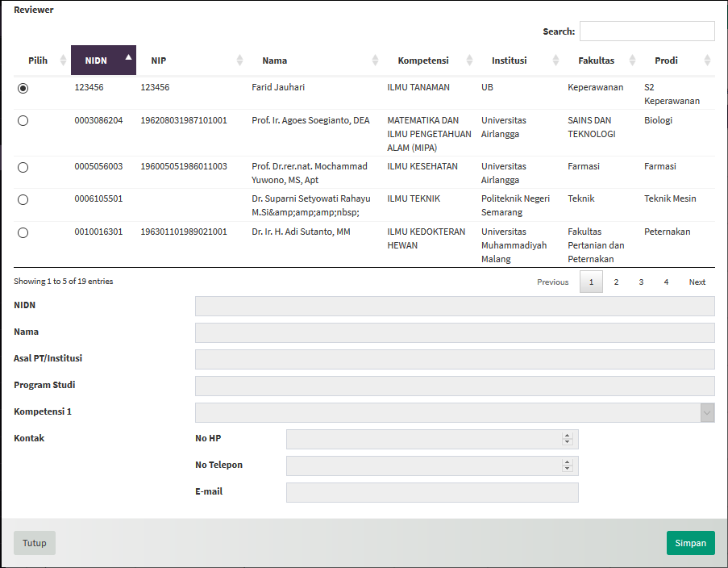Sort by Fakultas column header
The image size is (728, 568).
[602, 60]
